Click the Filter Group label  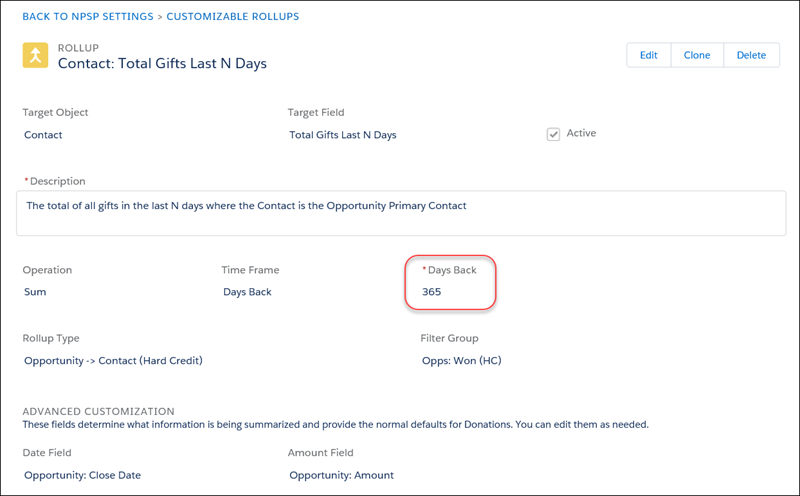point(449,338)
